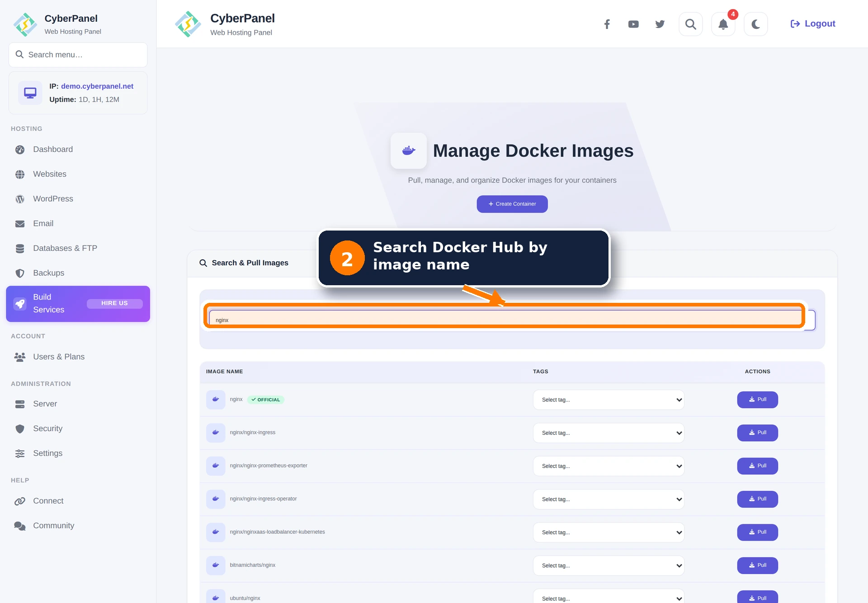
Task: Click the Server rack icon
Action: [x=20, y=404]
